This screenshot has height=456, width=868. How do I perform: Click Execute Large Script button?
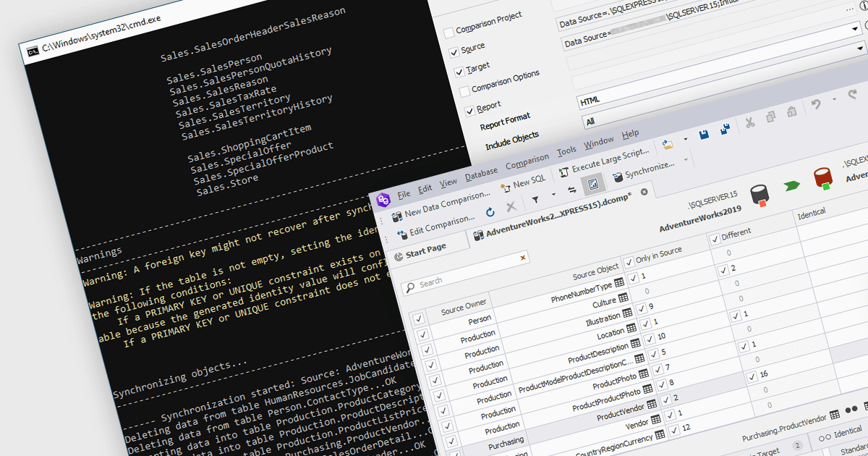click(604, 163)
